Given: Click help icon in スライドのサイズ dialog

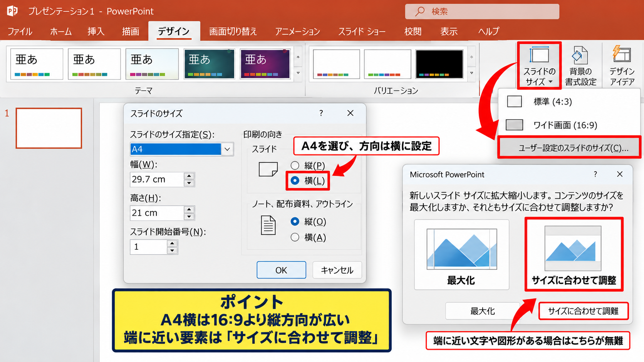Looking at the screenshot, I should click(321, 113).
